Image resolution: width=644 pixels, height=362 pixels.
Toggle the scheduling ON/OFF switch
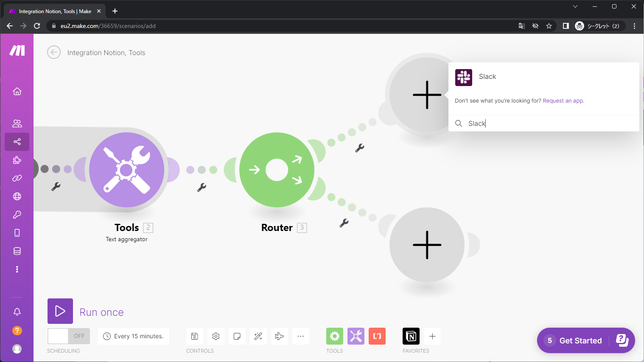pyautogui.click(x=69, y=336)
